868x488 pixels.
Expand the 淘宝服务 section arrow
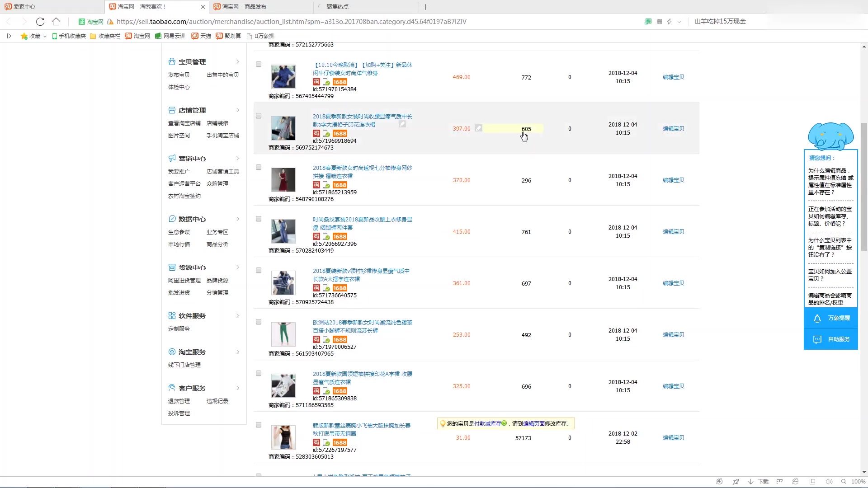coord(238,352)
